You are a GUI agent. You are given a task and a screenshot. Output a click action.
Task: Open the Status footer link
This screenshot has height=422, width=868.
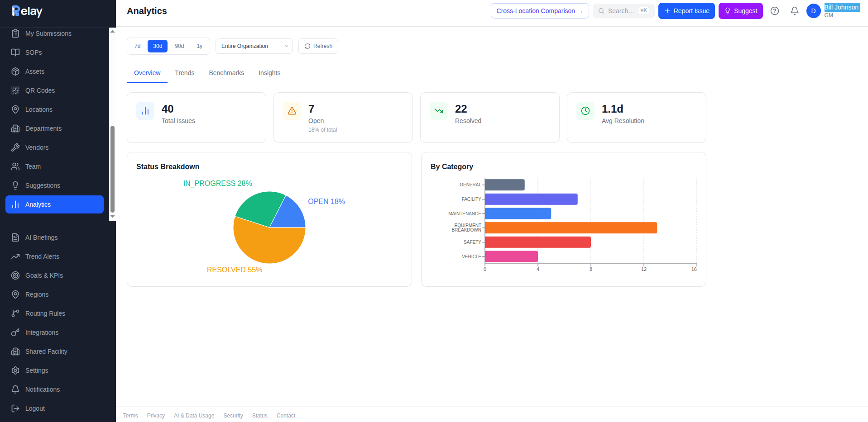(x=260, y=416)
